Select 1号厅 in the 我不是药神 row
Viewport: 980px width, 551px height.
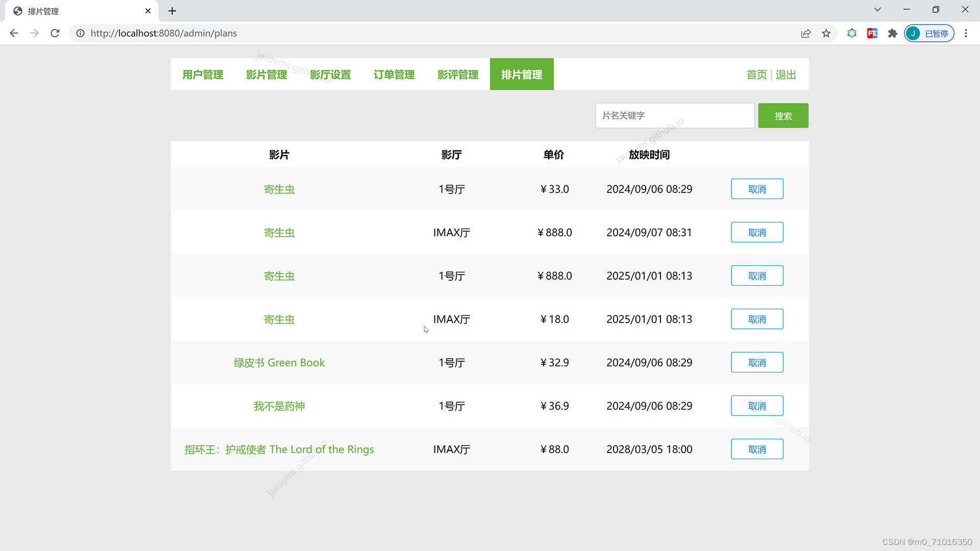[x=452, y=406]
